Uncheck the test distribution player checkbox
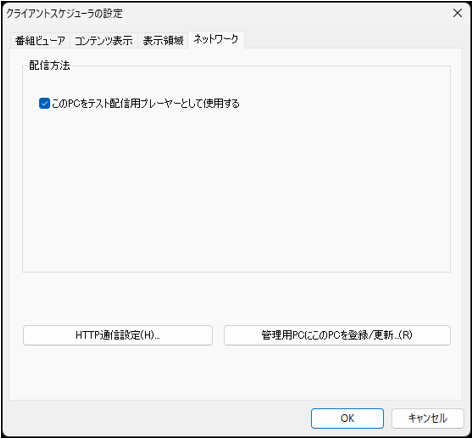 click(44, 103)
